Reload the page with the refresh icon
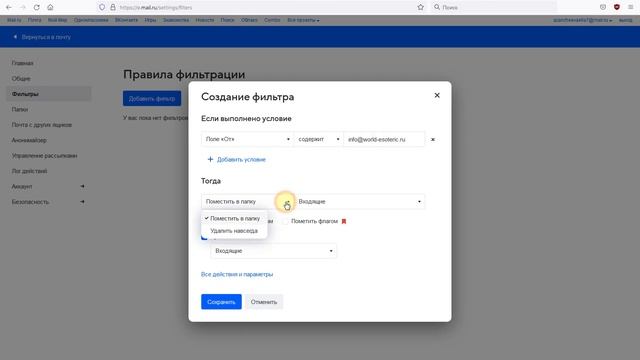Screen dimensions: 640x360 tap(36, 7)
